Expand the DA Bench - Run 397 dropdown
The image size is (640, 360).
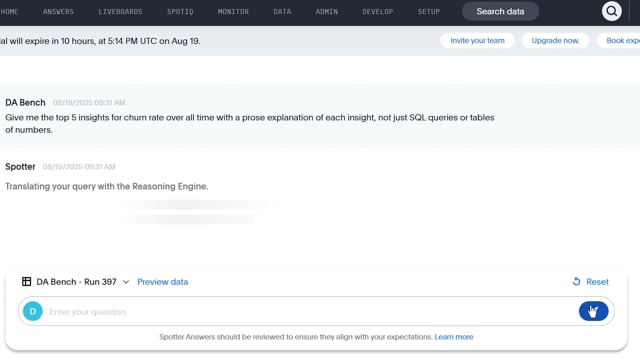click(126, 282)
